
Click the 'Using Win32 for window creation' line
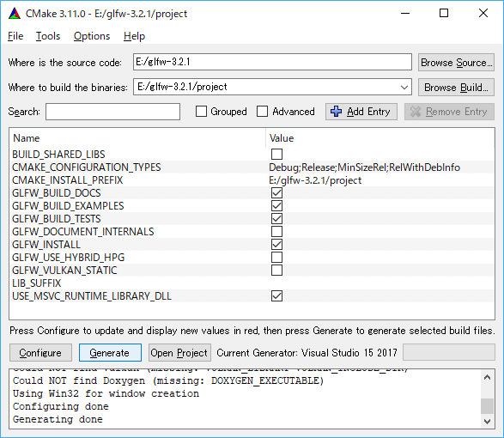click(106, 393)
